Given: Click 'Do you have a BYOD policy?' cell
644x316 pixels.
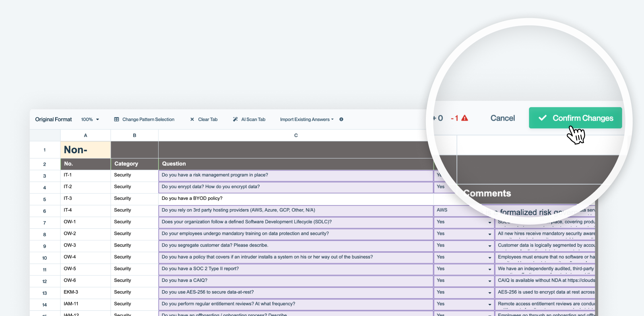Looking at the screenshot, I should pos(296,199).
